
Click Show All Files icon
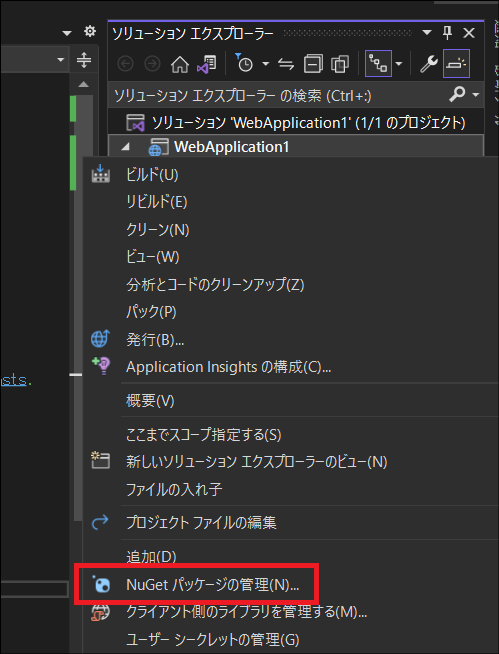pyautogui.click(x=340, y=64)
